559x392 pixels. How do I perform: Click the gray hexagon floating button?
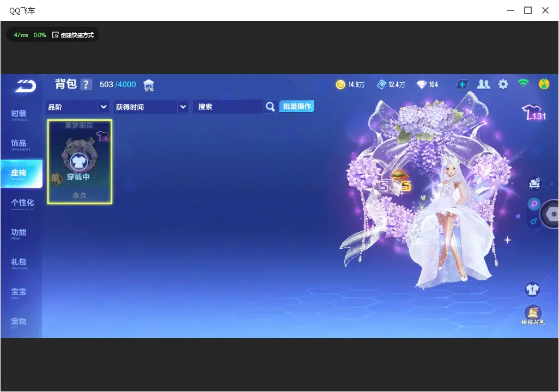coord(551,214)
